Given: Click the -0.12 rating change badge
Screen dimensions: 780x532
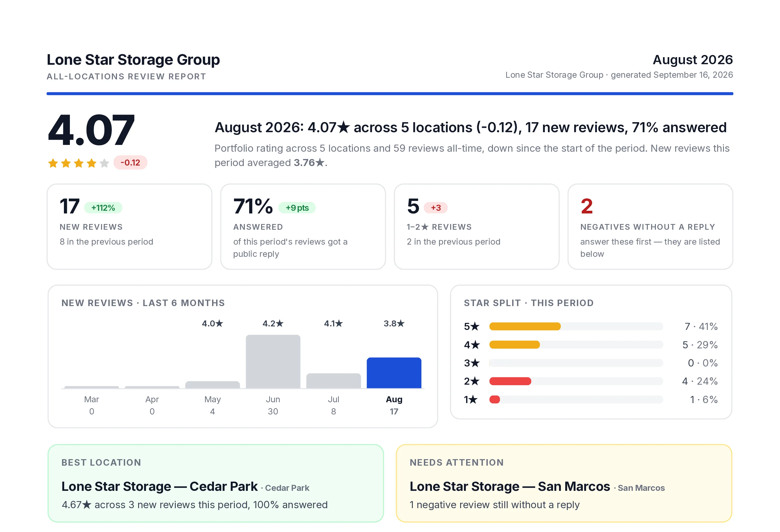Looking at the screenshot, I should click(130, 163).
